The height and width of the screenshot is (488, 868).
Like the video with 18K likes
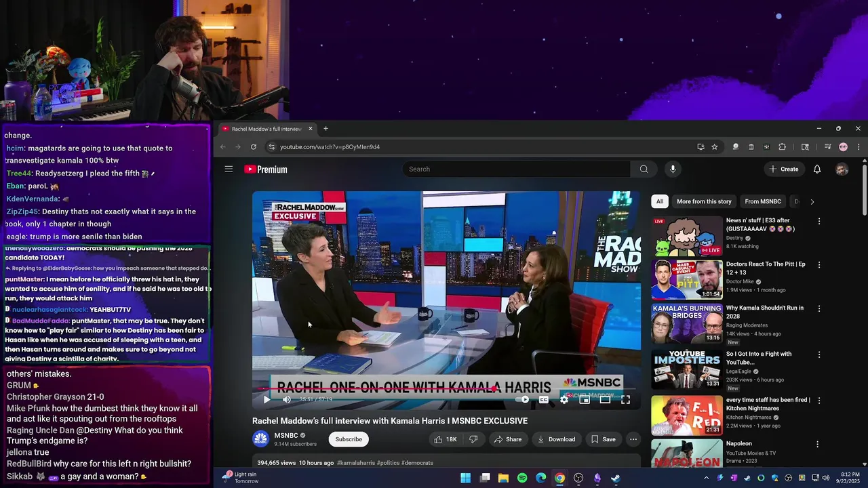pyautogui.click(x=446, y=439)
